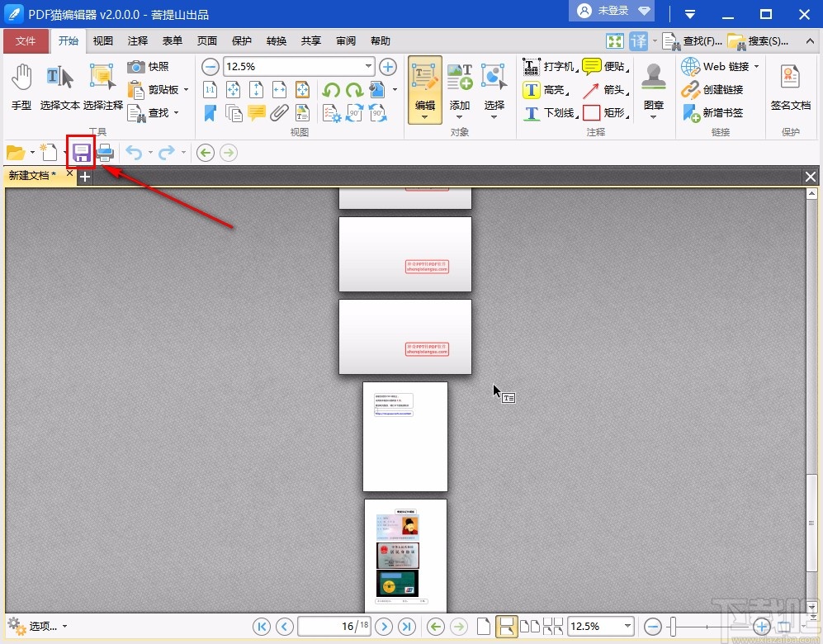This screenshot has width=823, height=644.
Task: Open the File (文件) menu
Action: point(26,41)
